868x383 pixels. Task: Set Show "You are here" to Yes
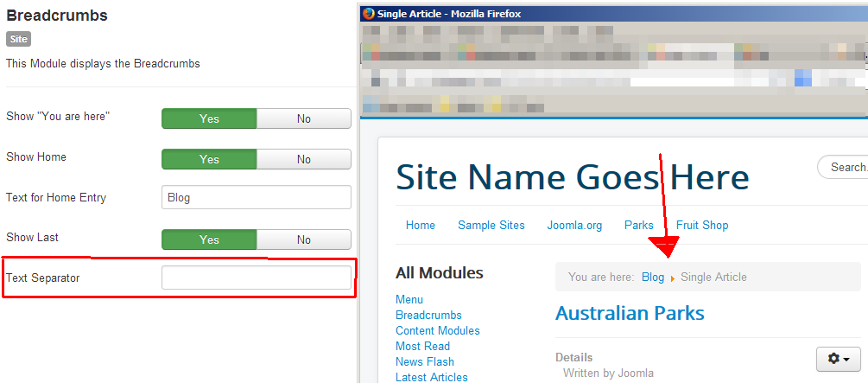click(x=209, y=118)
